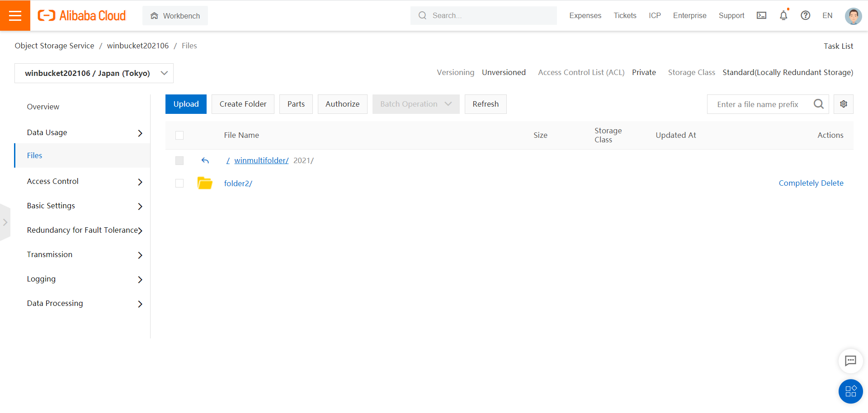The width and height of the screenshot is (868, 413).
Task: Expand the Batch Operation dropdown
Action: coord(416,104)
